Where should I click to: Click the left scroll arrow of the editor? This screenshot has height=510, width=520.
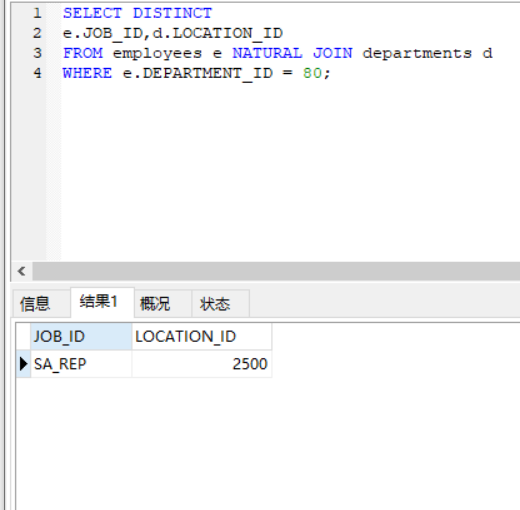[x=22, y=271]
